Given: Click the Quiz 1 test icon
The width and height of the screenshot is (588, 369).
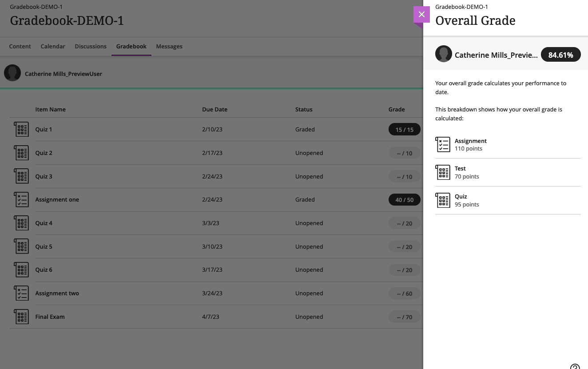Looking at the screenshot, I should [21, 129].
